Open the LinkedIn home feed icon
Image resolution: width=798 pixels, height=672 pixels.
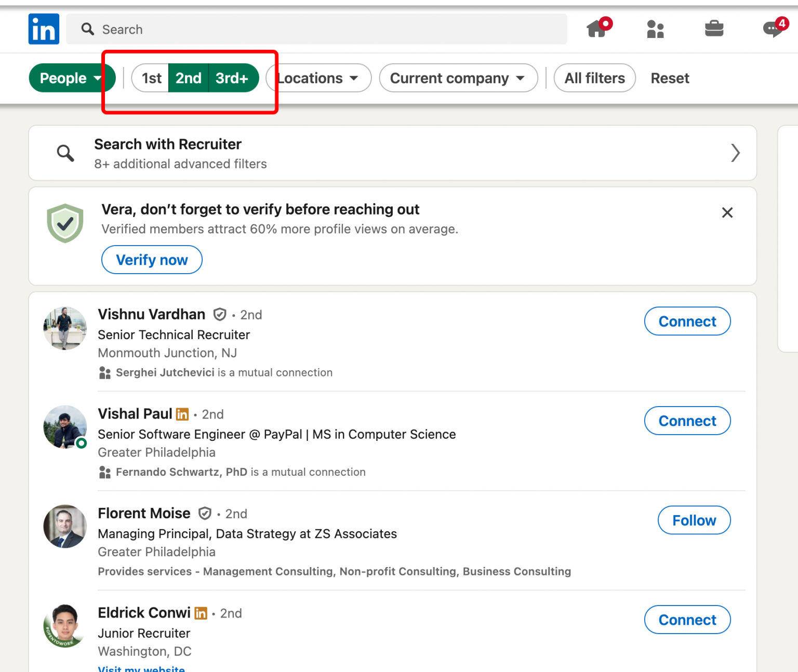(596, 29)
